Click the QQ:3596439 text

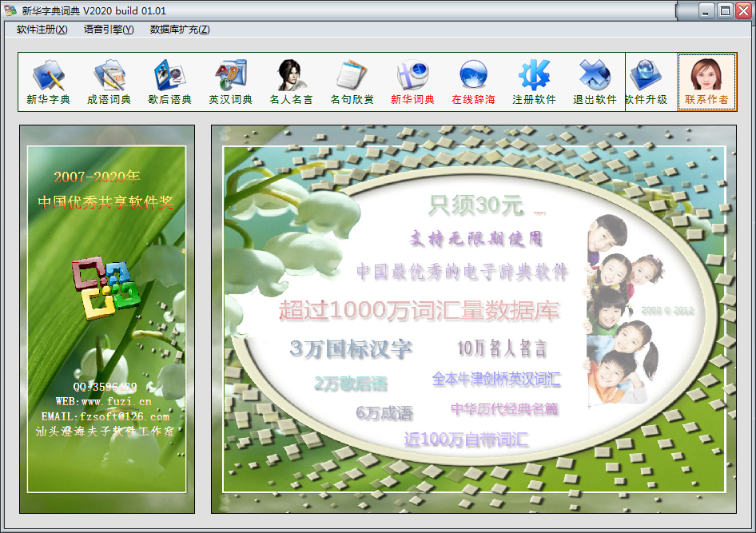click(x=105, y=387)
